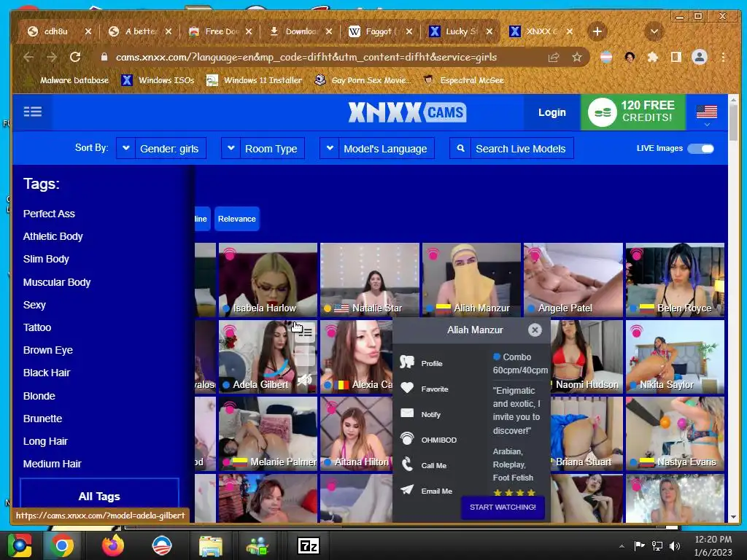Open the tab search chevron in tab strip

coord(654,32)
